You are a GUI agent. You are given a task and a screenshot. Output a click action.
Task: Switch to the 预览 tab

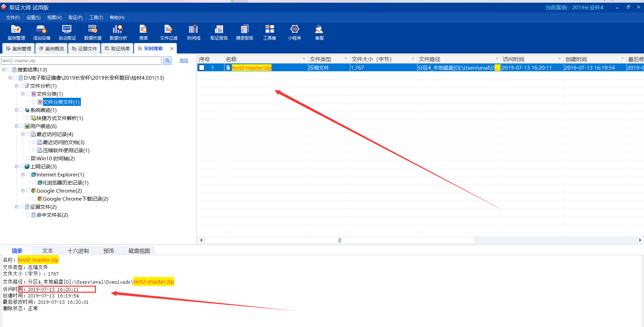pos(109,251)
